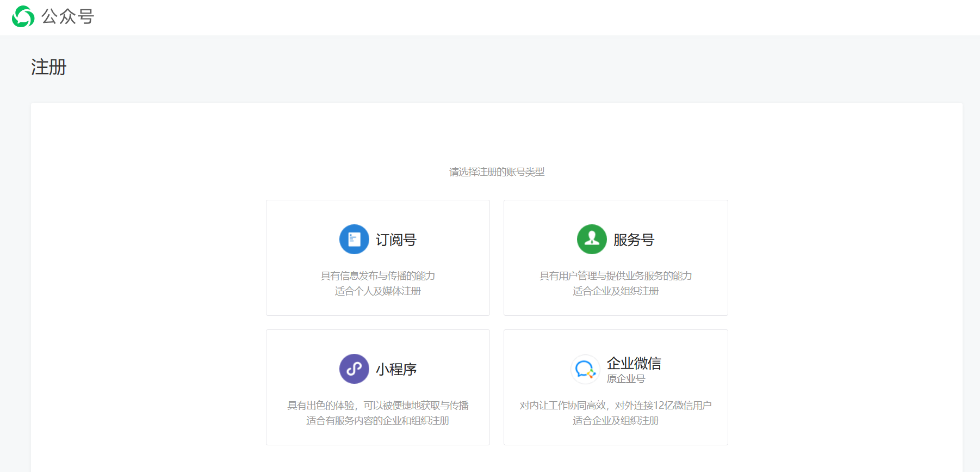Click the 注册 page heading
980x472 pixels.
(48, 67)
